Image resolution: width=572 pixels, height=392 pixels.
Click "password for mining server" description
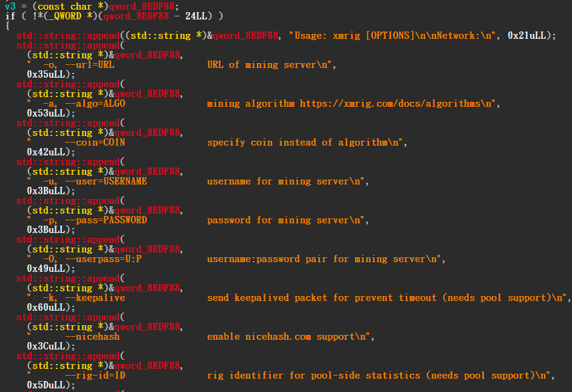(x=278, y=220)
